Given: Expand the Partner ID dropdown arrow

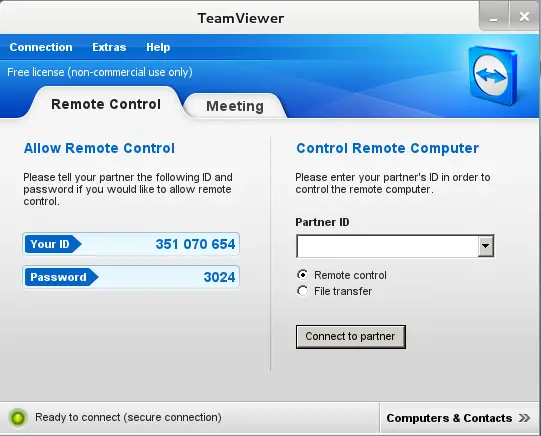Looking at the screenshot, I should tap(485, 246).
